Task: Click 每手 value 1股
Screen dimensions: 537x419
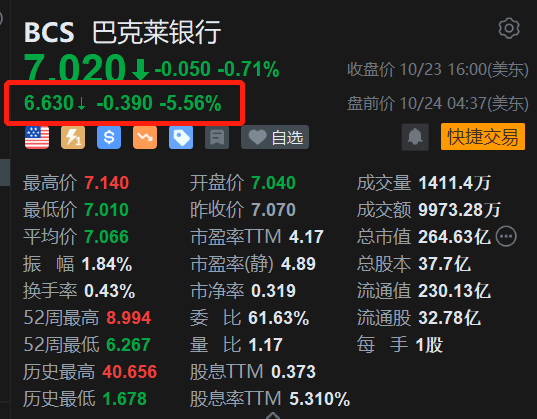Action: point(429,345)
